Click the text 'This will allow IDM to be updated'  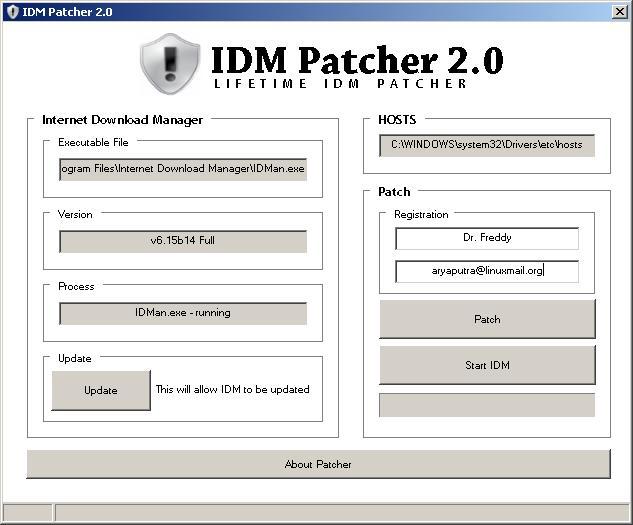233,389
